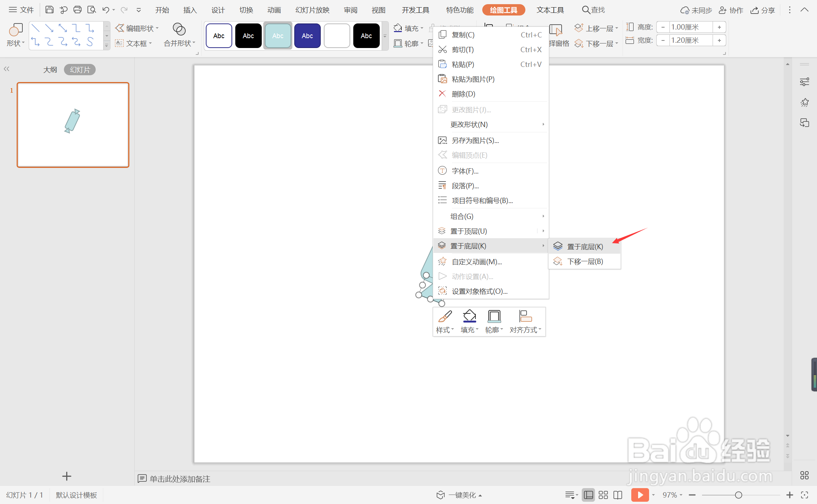Click the Undo arrow icon
This screenshot has width=817, height=504.
pos(106,10)
